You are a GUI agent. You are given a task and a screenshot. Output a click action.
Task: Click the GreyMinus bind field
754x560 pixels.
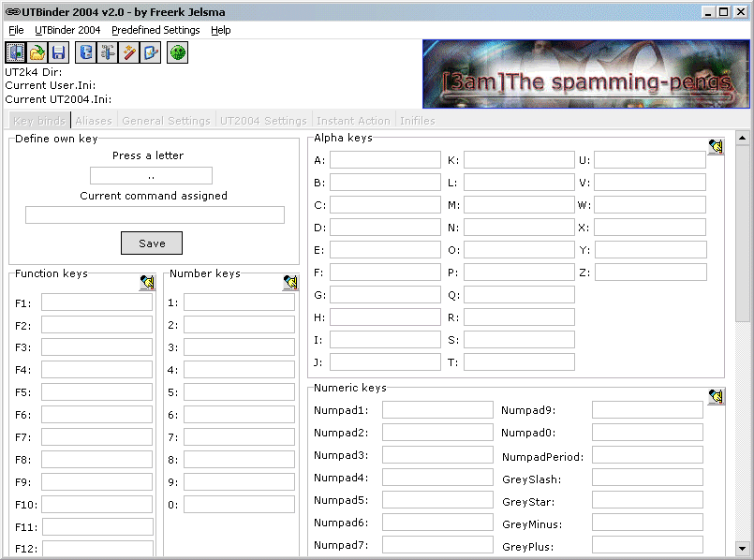(647, 523)
